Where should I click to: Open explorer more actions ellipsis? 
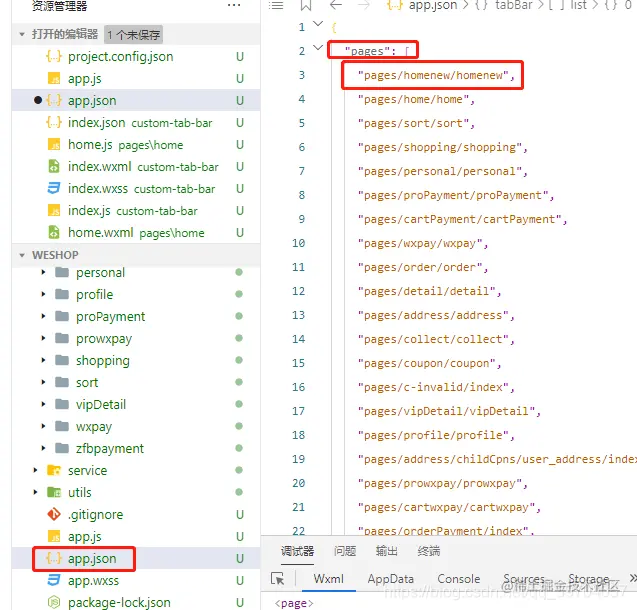[x=234, y=5]
